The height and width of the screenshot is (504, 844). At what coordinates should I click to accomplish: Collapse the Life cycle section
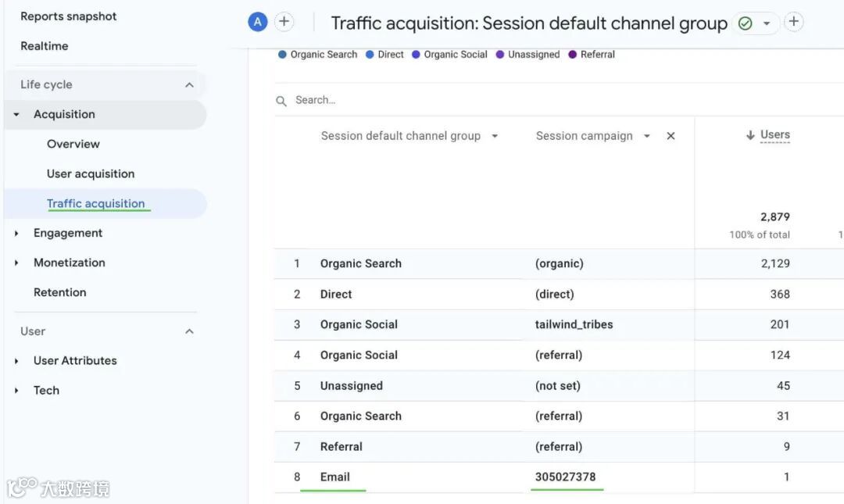point(189,84)
